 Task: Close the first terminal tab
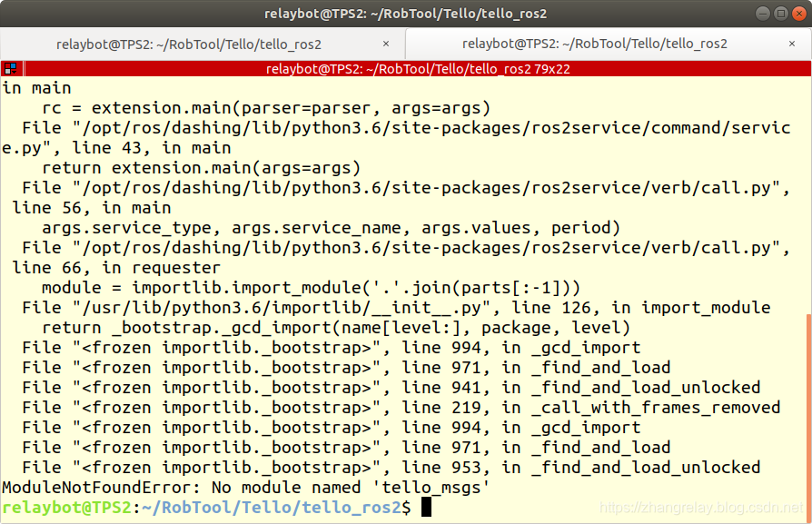386,44
